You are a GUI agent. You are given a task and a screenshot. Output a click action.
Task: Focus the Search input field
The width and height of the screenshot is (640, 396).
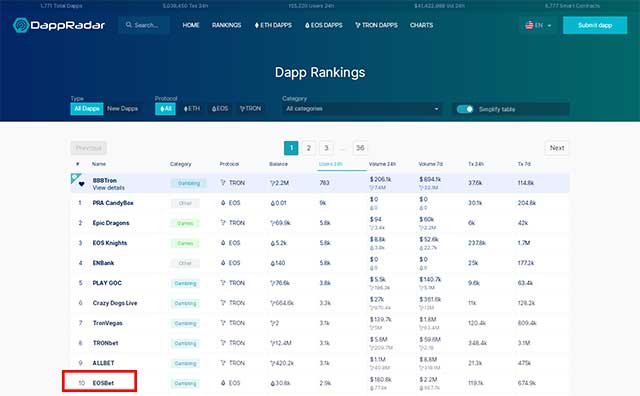tap(144, 25)
